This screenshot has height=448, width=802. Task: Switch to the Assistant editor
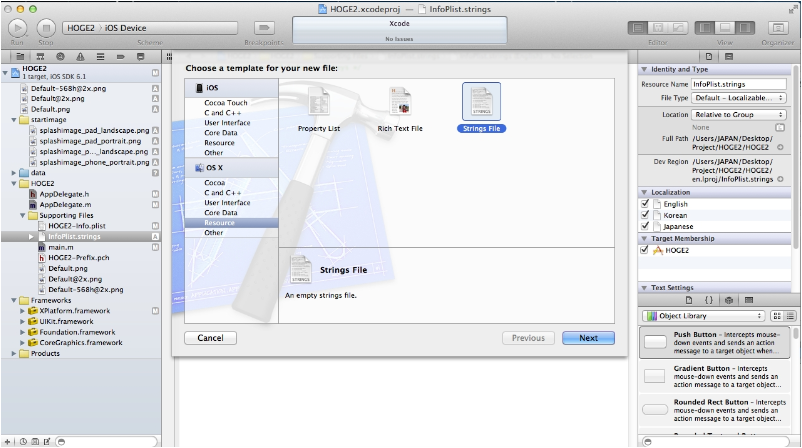(659, 27)
